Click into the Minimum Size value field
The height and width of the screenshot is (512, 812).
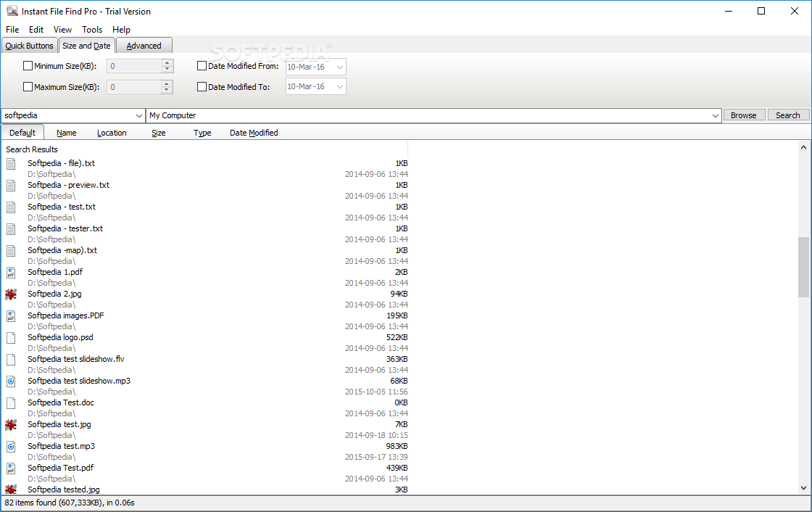pyautogui.click(x=135, y=66)
